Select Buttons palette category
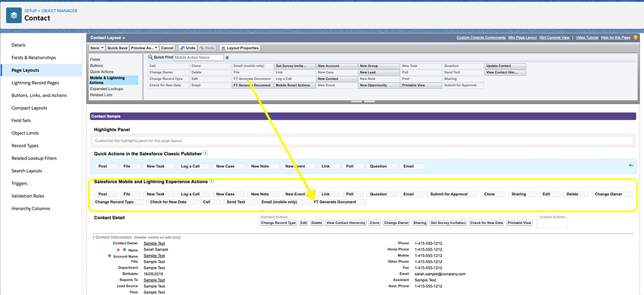The width and height of the screenshot is (644, 295). pyautogui.click(x=97, y=65)
